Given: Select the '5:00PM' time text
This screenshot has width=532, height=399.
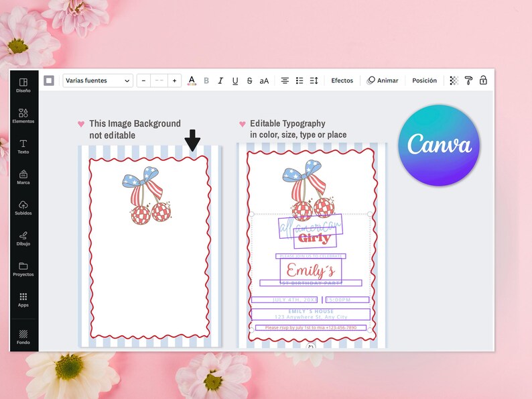Looking at the screenshot, I should pos(347,300).
